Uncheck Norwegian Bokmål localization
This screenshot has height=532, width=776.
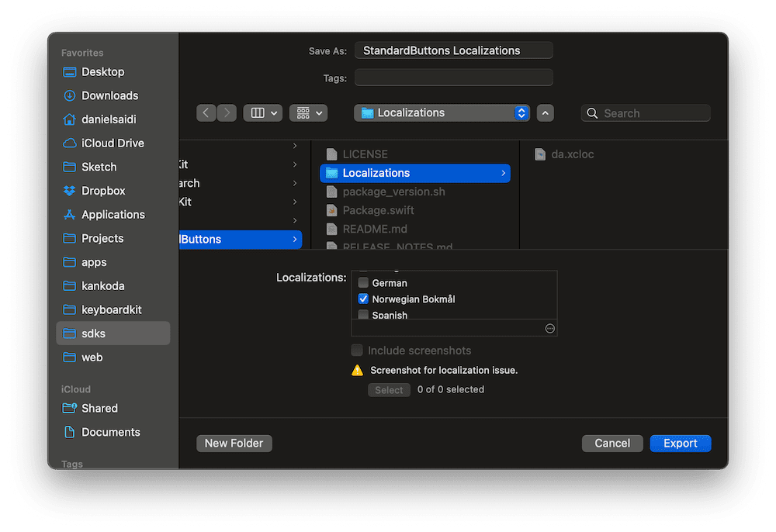363,299
